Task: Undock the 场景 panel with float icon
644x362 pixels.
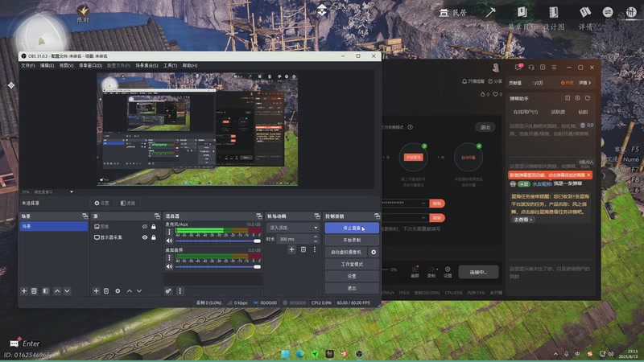Action: point(85,216)
